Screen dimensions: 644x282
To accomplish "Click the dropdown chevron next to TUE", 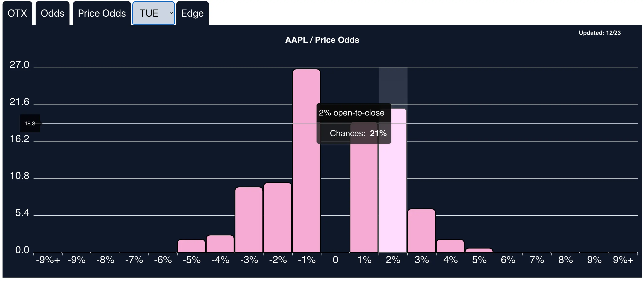I will pyautogui.click(x=171, y=13).
